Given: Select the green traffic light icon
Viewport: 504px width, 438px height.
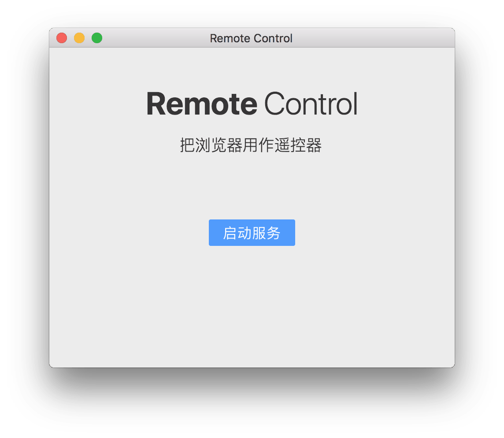Looking at the screenshot, I should pos(97,38).
